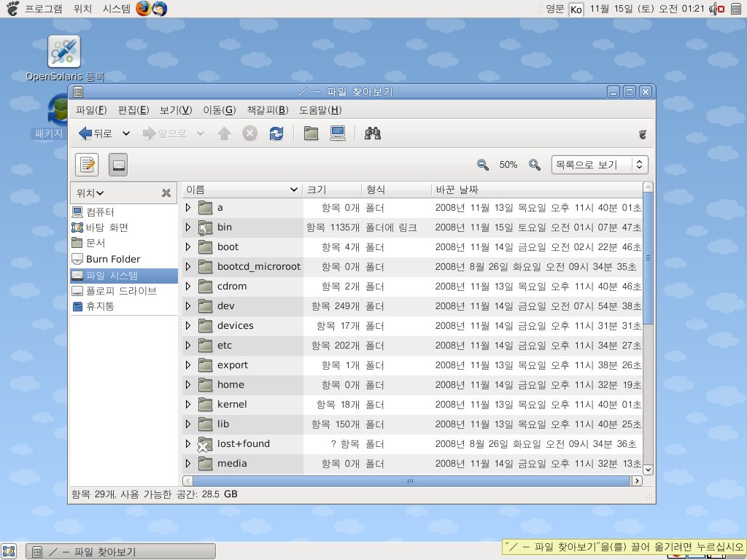This screenshot has height=560, width=747.
Task: Open the 편집(E) menu
Action: coord(133,110)
